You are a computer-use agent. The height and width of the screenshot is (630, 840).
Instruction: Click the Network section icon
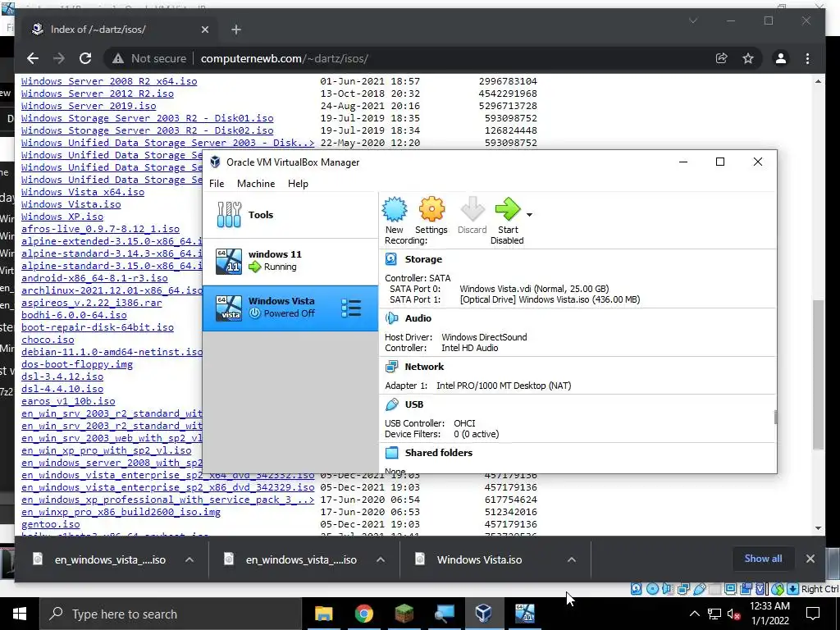point(391,367)
